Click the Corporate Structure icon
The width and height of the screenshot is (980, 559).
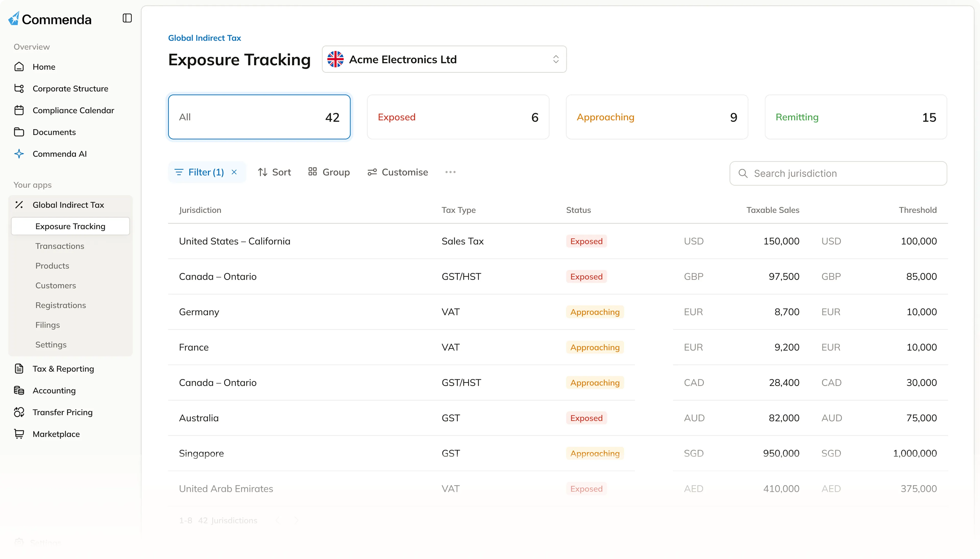pos(19,89)
